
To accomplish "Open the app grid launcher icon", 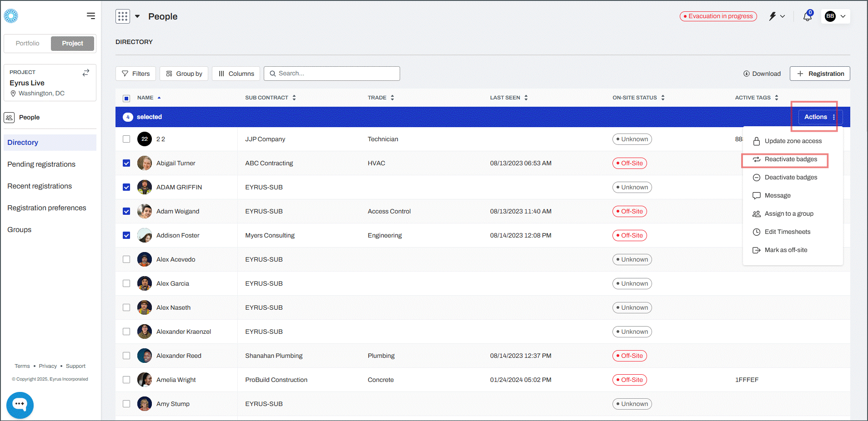I will [x=123, y=16].
